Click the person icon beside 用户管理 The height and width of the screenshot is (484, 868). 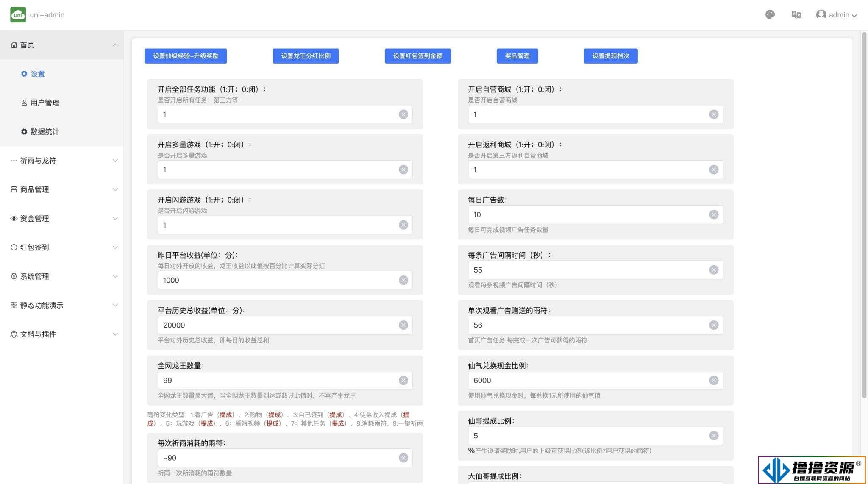pyautogui.click(x=24, y=103)
